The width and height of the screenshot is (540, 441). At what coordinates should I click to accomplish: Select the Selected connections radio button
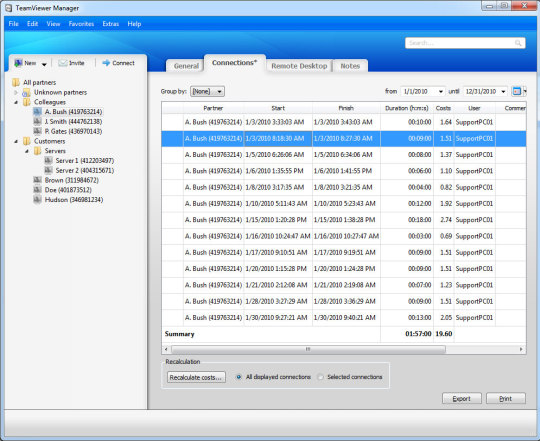click(x=320, y=377)
